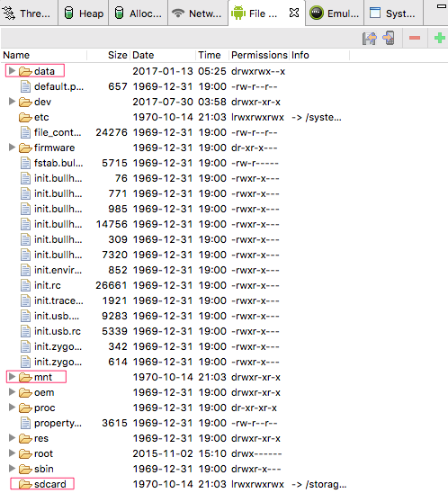448x493 pixels.
Task: Select the init.usb.... file sized 9283
Action: pos(57,316)
